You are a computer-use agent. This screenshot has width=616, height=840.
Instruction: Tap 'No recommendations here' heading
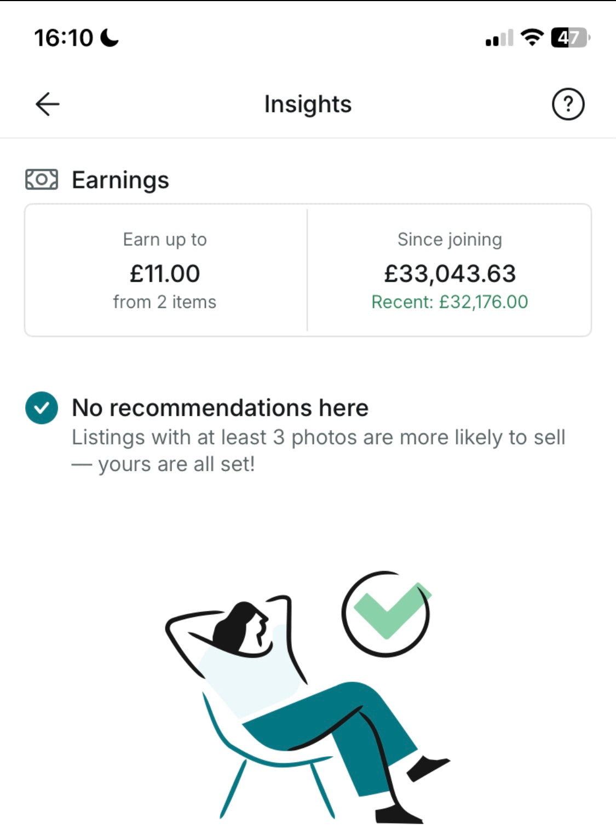220,408
